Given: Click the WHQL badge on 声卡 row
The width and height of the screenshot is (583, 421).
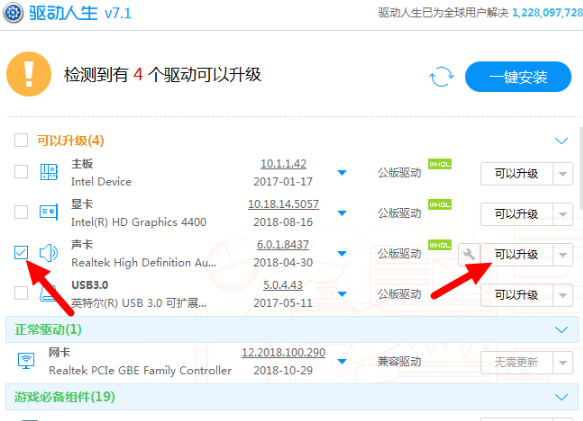Looking at the screenshot, I should 440,245.
